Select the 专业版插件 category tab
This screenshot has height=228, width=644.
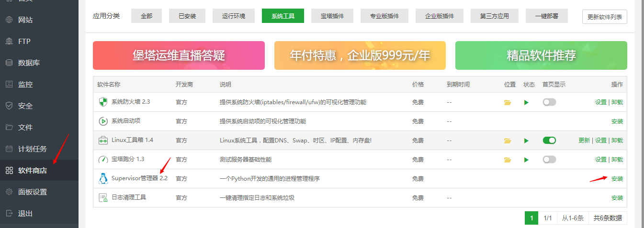(x=384, y=16)
